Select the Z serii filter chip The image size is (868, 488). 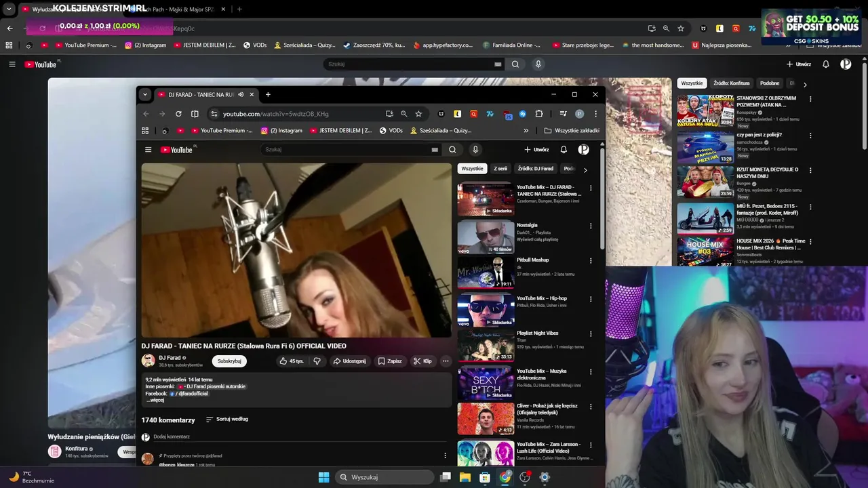point(500,169)
